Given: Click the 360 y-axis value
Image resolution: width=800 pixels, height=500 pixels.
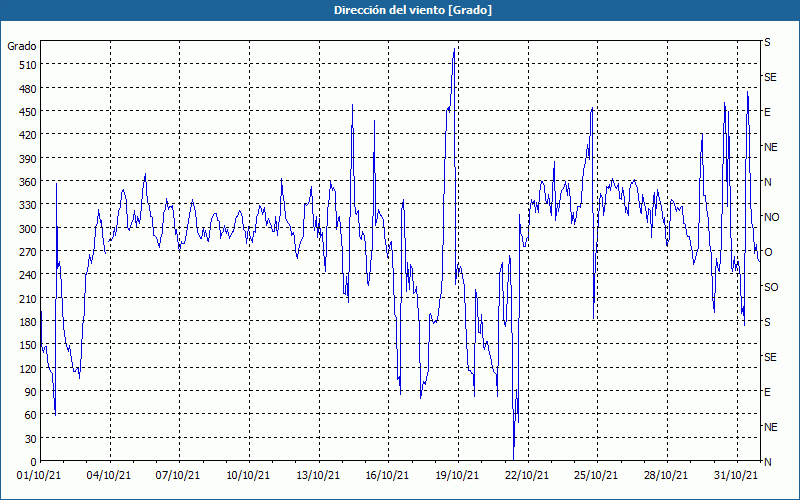Looking at the screenshot, I should pos(27,182).
